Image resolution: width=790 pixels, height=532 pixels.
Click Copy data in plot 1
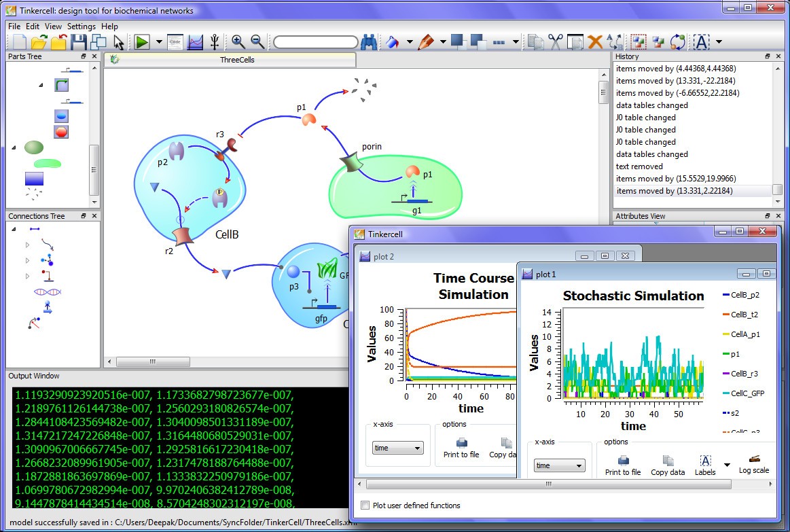[667, 463]
